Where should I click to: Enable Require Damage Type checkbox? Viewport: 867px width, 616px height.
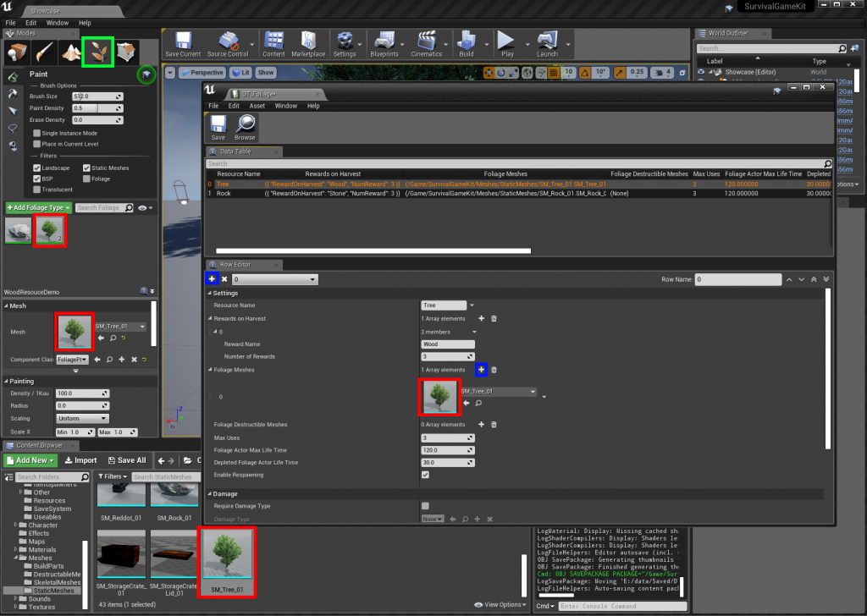coord(425,506)
